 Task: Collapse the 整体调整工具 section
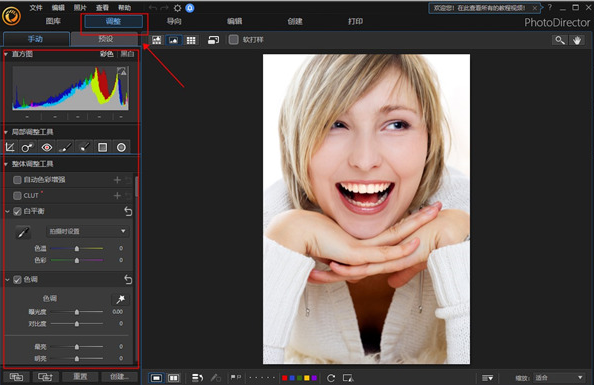coord(6,164)
